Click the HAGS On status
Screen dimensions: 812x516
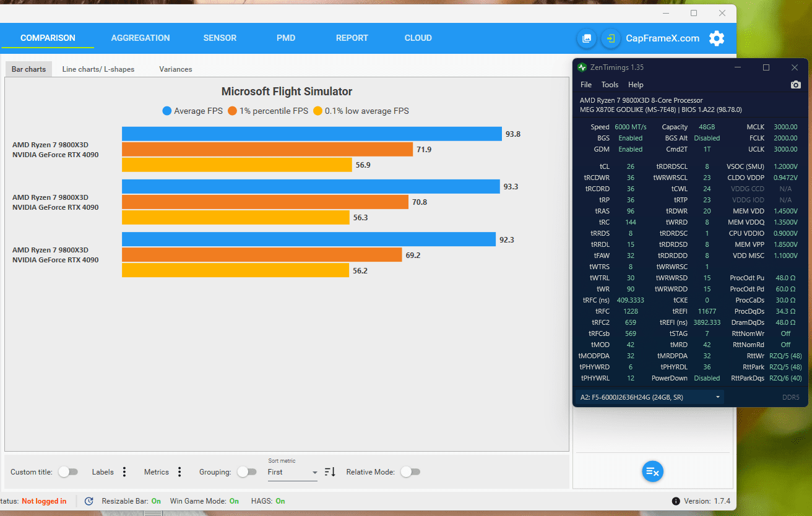[x=280, y=501]
